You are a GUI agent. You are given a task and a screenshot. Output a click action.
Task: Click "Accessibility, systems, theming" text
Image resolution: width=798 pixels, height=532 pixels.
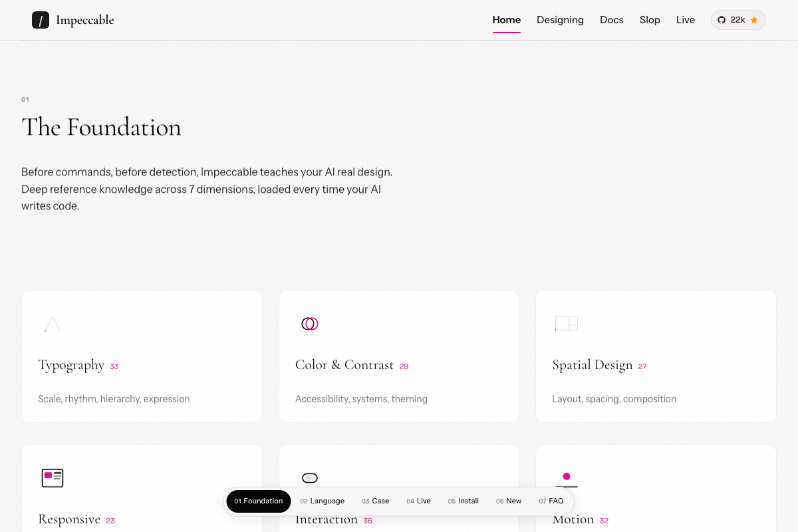[x=361, y=399]
